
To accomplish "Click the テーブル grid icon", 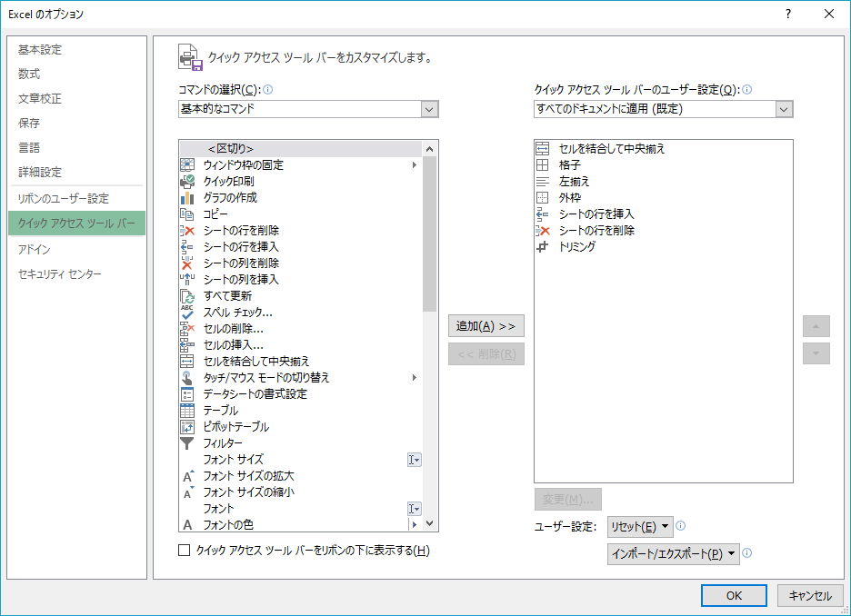I will pyautogui.click(x=186, y=410).
